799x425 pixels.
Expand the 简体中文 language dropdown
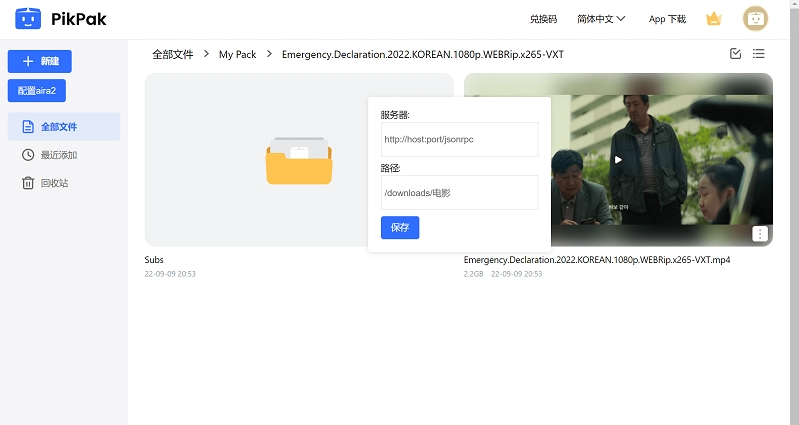(x=601, y=19)
